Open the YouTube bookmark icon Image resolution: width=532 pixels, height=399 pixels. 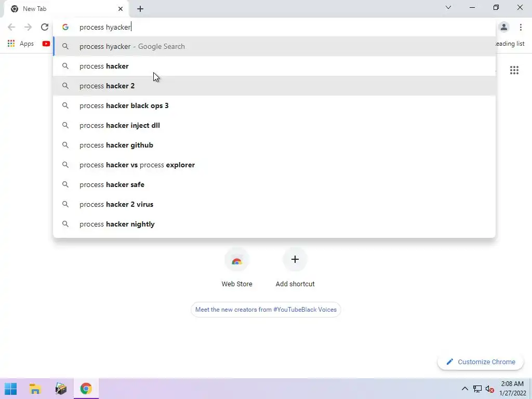(46, 44)
